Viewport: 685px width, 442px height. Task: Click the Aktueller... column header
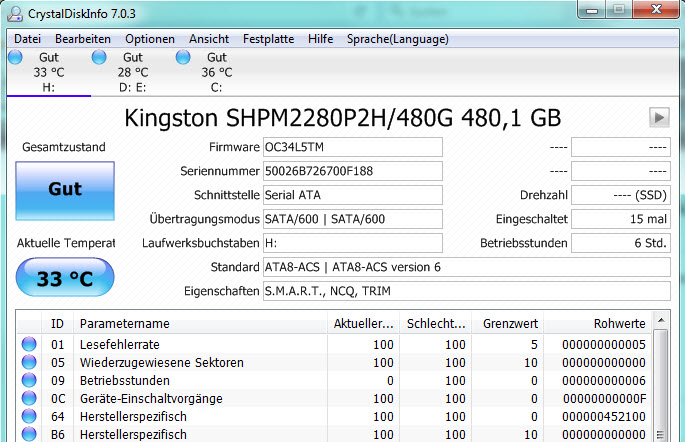coord(363,324)
